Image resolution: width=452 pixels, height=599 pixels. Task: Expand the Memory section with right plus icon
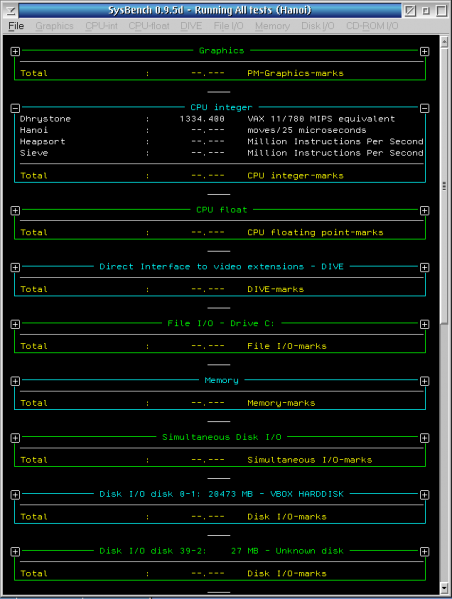(x=424, y=381)
